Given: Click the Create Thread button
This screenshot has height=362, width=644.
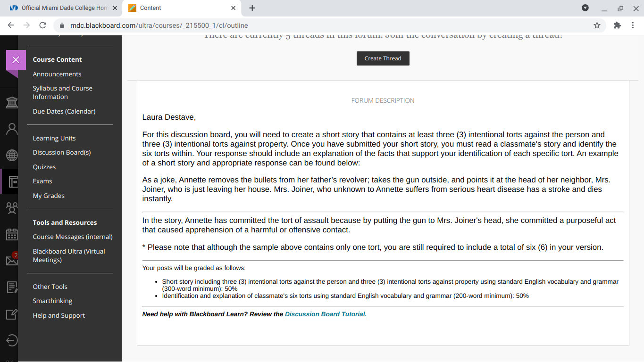Looking at the screenshot, I should tap(383, 58).
